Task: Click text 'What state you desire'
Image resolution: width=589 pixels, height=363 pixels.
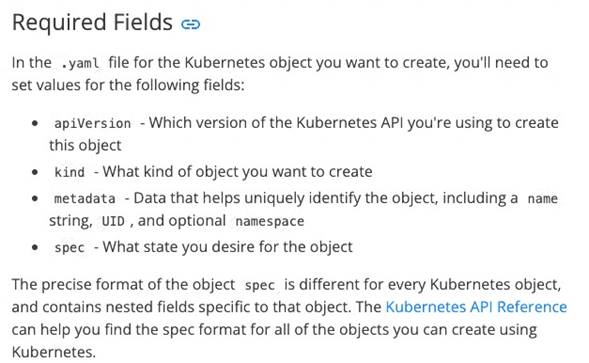Action: 178,247
